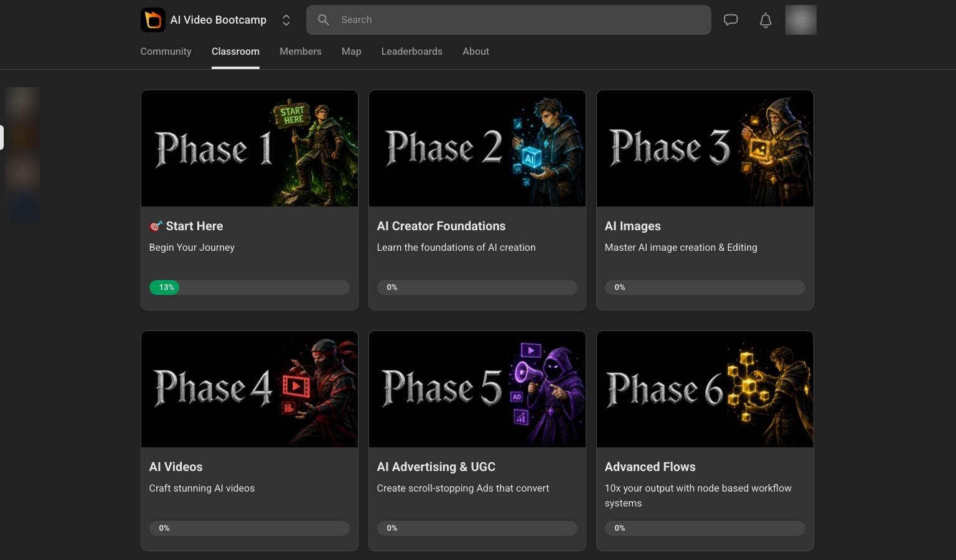Click the Start Here course title
The image size is (956, 560).
pos(194,226)
